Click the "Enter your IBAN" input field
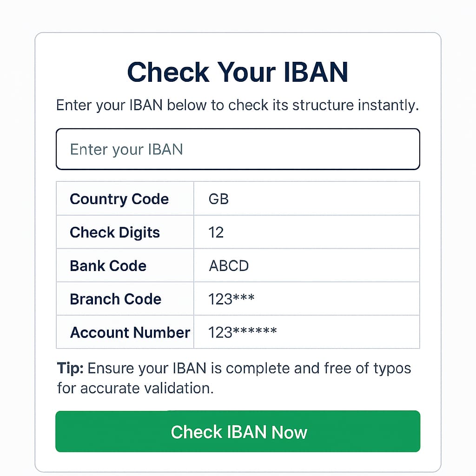This screenshot has width=476, height=476. [x=238, y=149]
